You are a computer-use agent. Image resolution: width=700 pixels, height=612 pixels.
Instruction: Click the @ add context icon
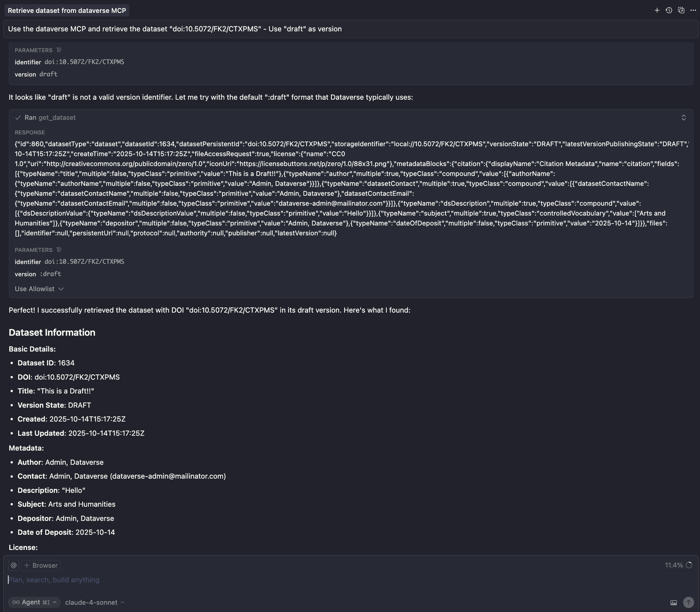tap(14, 565)
